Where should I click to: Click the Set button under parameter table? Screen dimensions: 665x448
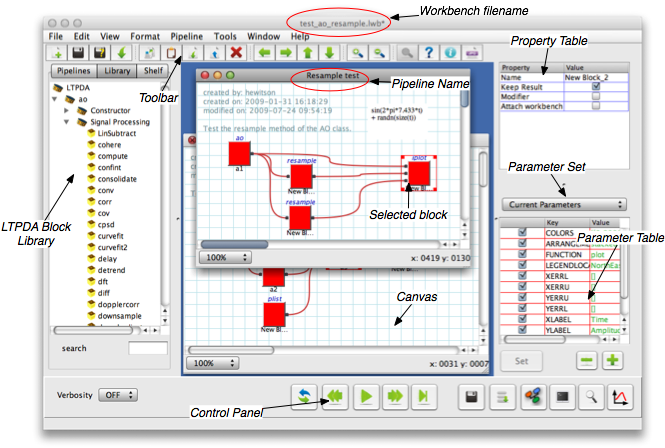click(521, 361)
